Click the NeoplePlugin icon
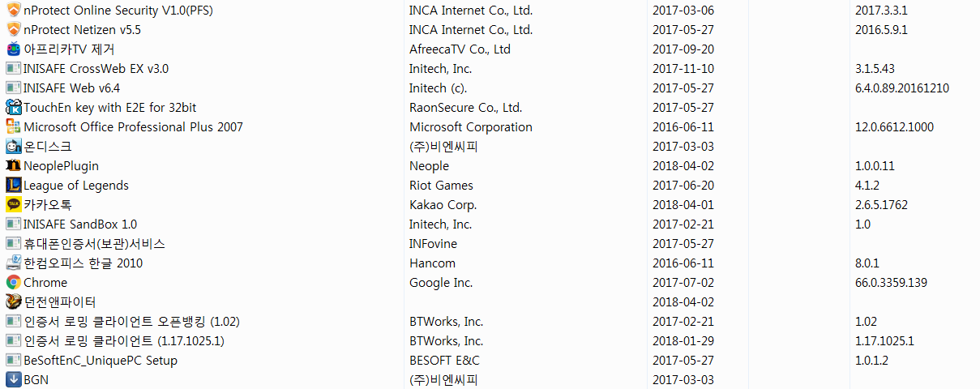The image size is (980, 389). click(x=13, y=166)
